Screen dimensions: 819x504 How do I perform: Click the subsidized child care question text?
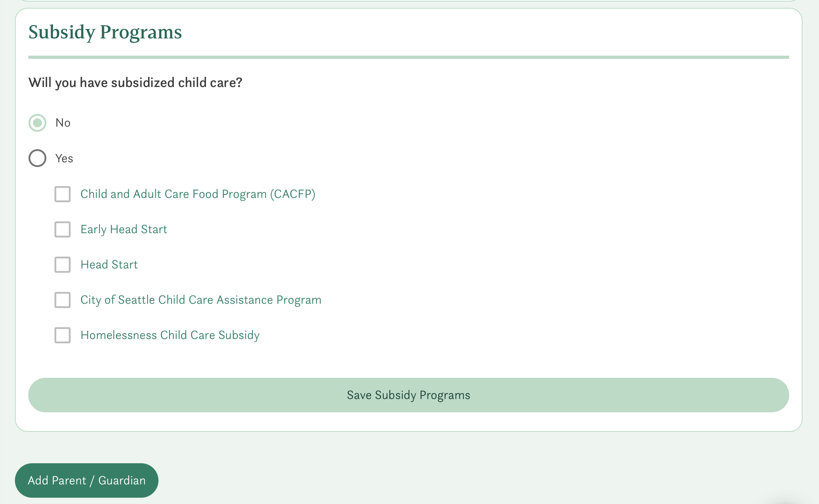click(135, 83)
